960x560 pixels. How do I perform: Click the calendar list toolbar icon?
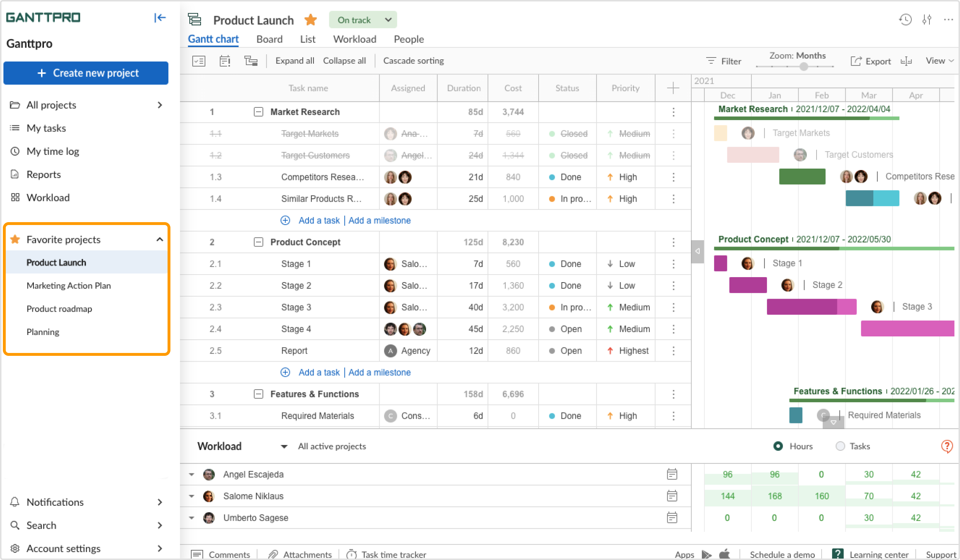click(225, 61)
